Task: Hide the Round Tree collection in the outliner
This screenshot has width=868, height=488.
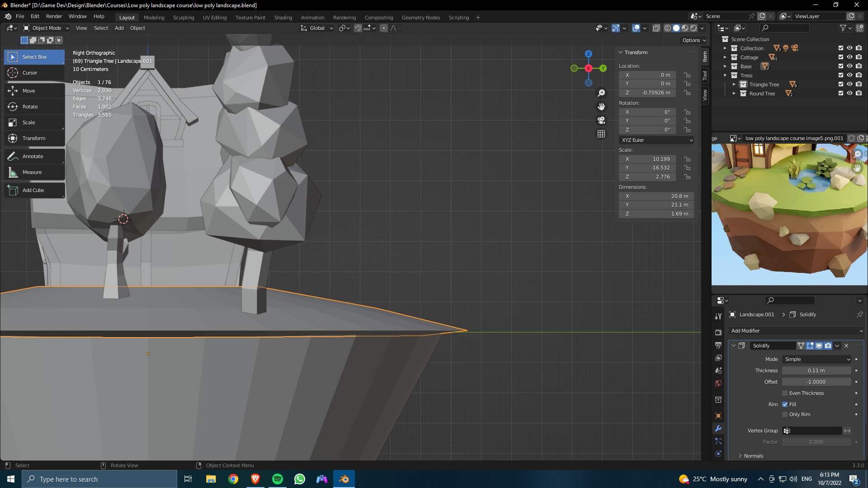Action: coord(849,93)
